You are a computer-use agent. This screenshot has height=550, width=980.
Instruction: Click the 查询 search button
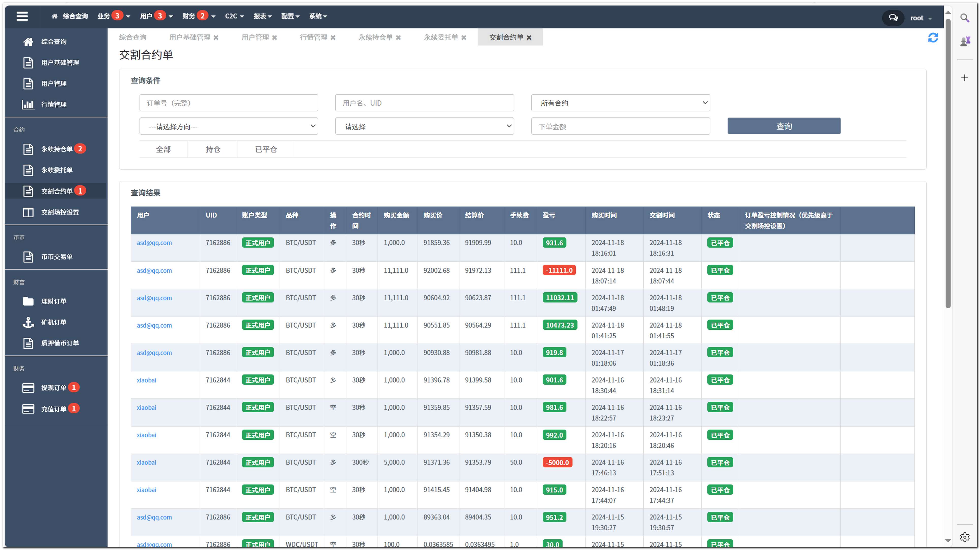pyautogui.click(x=784, y=126)
